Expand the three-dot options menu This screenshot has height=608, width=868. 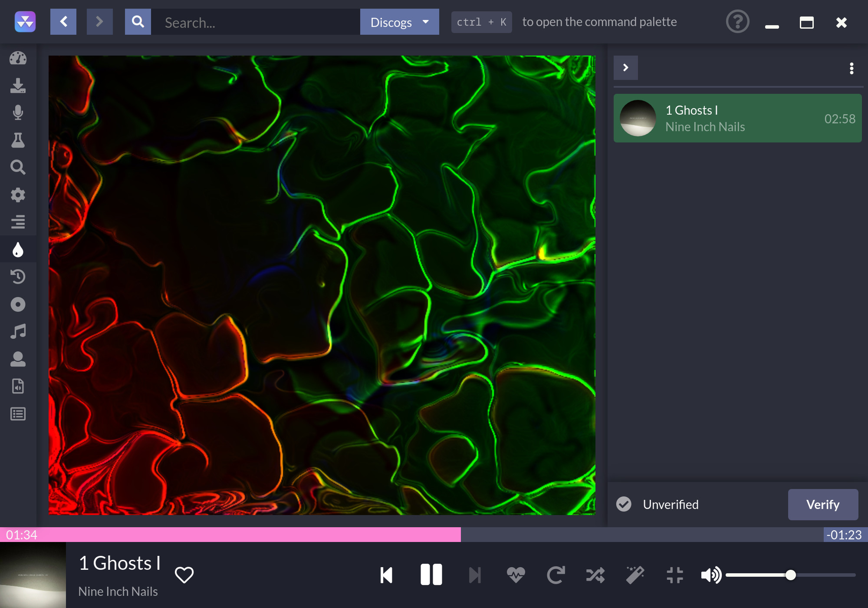coord(851,67)
